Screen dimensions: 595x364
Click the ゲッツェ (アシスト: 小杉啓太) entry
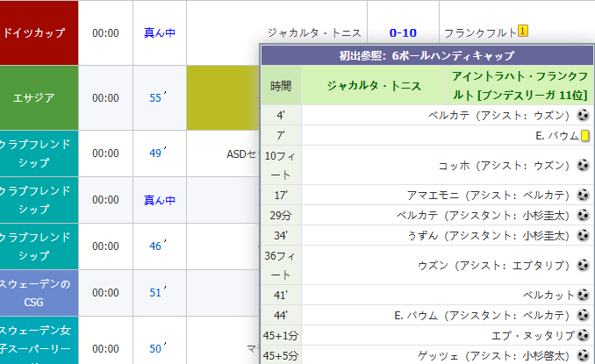[493, 355]
